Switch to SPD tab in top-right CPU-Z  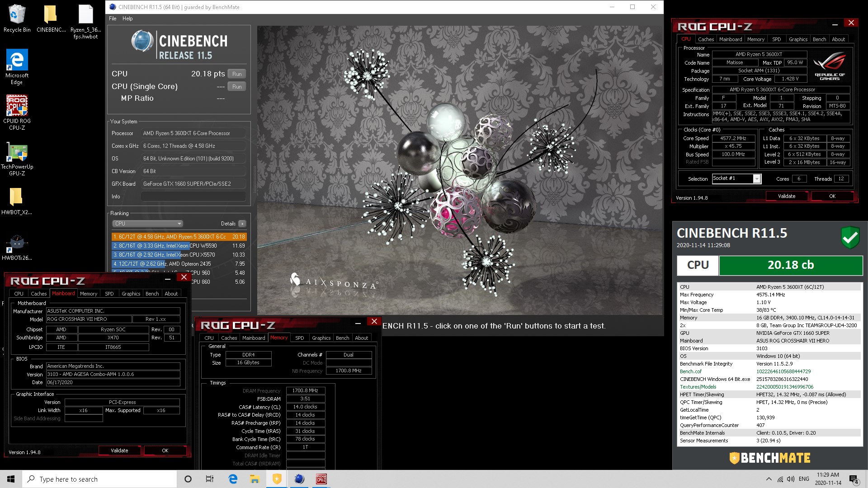776,39
